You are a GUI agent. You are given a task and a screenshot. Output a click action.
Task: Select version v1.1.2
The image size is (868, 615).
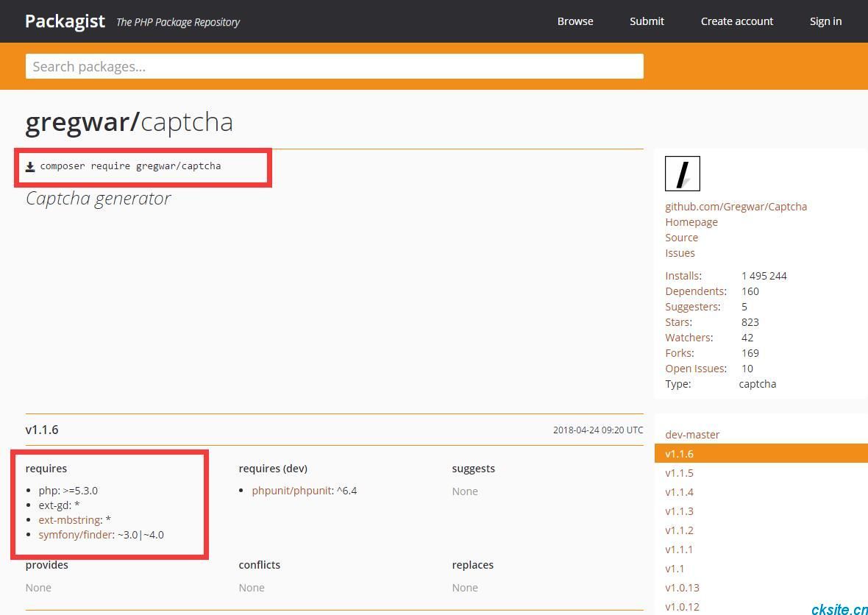(679, 530)
